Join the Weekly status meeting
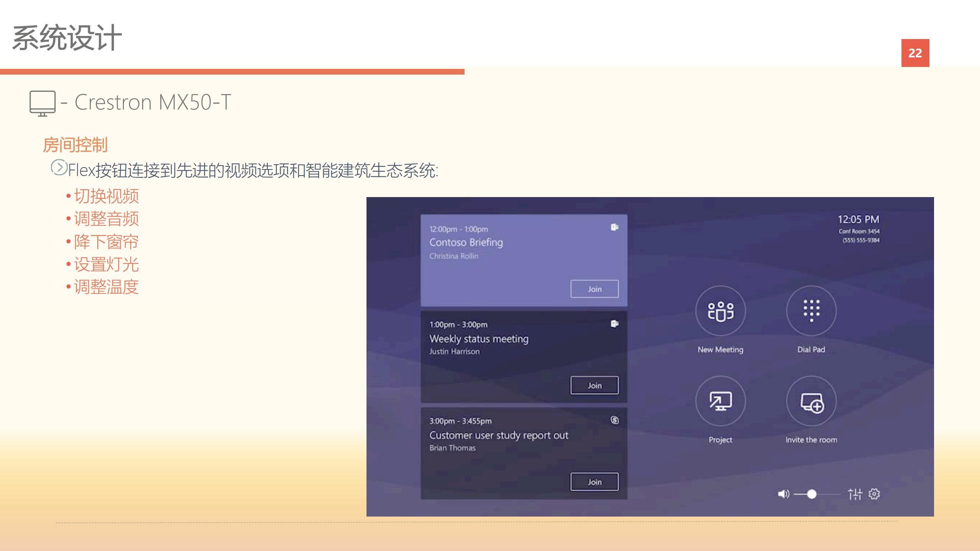The width and height of the screenshot is (980, 551). tap(594, 385)
